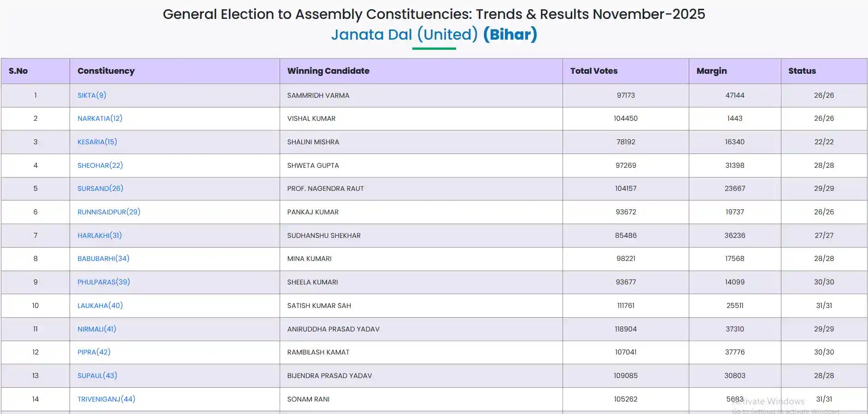Open BABUBARHI(34) constituency details

[x=103, y=259]
